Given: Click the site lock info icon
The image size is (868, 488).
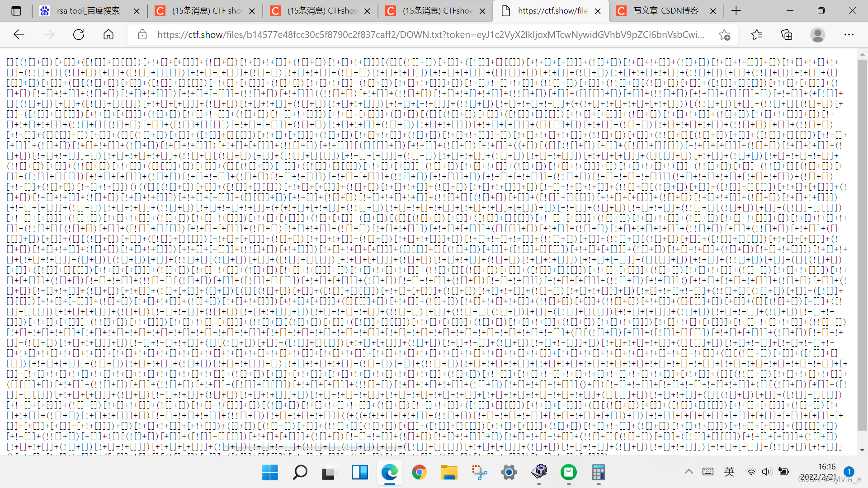Looking at the screenshot, I should tap(142, 35).
